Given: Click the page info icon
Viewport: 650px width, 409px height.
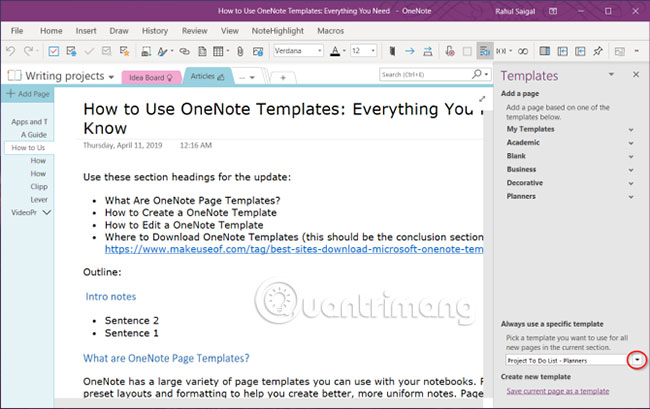Looking at the screenshot, I should [258, 51].
